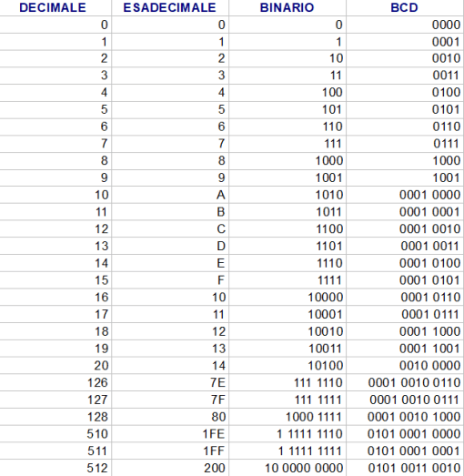Select binary cell 10100
The width and height of the screenshot is (464, 476).
(x=287, y=366)
